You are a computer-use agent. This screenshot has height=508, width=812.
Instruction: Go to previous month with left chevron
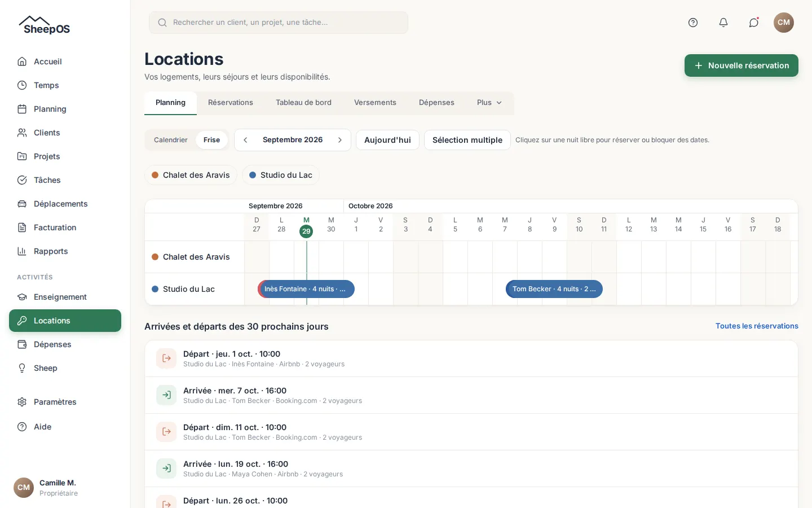tap(245, 140)
